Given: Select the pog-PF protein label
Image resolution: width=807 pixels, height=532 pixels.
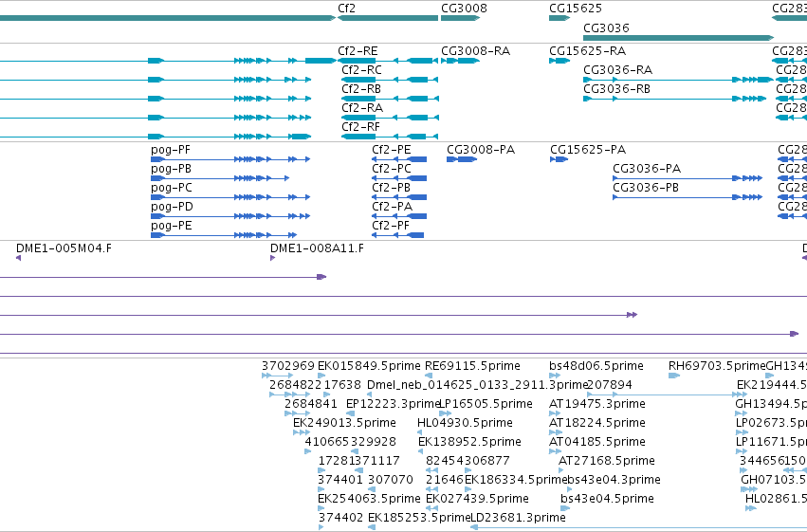Looking at the screenshot, I should point(171,150).
